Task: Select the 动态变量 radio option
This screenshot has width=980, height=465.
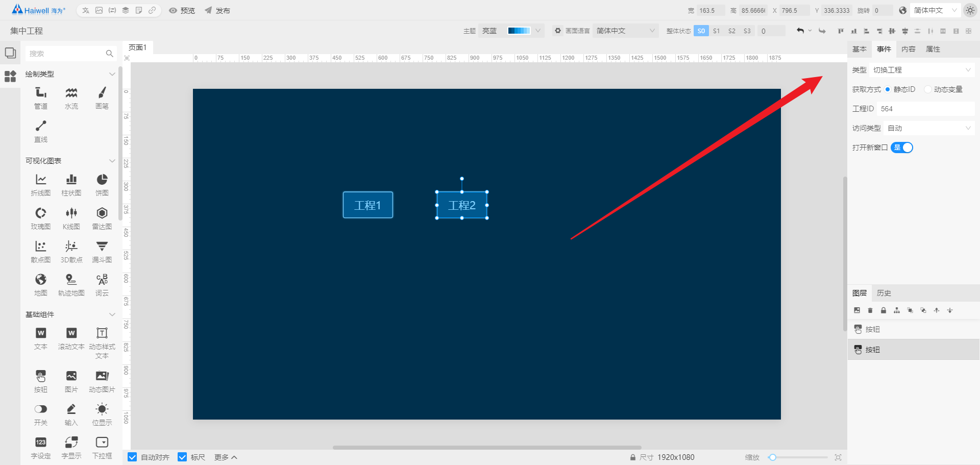Action: click(943, 89)
